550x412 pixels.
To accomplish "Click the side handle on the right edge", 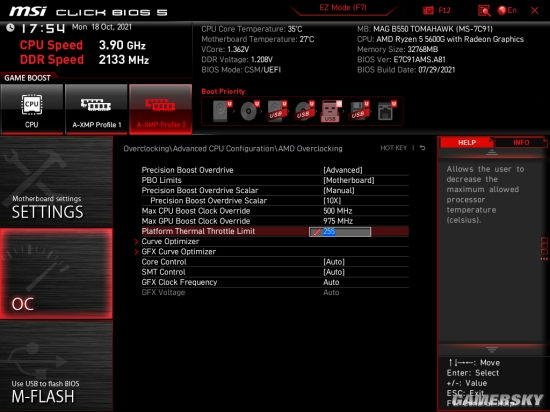I will (x=544, y=249).
